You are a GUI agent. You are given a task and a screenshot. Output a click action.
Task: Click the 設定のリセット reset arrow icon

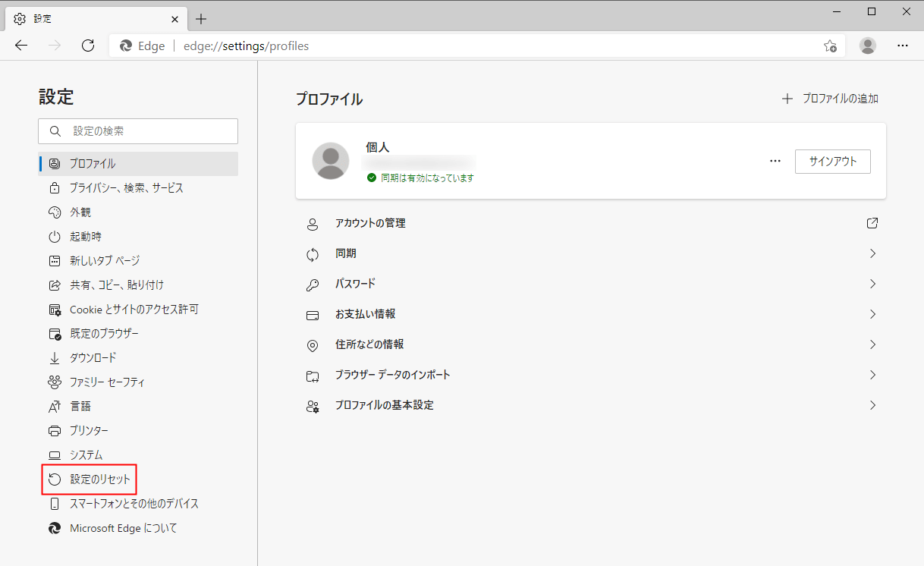point(55,480)
